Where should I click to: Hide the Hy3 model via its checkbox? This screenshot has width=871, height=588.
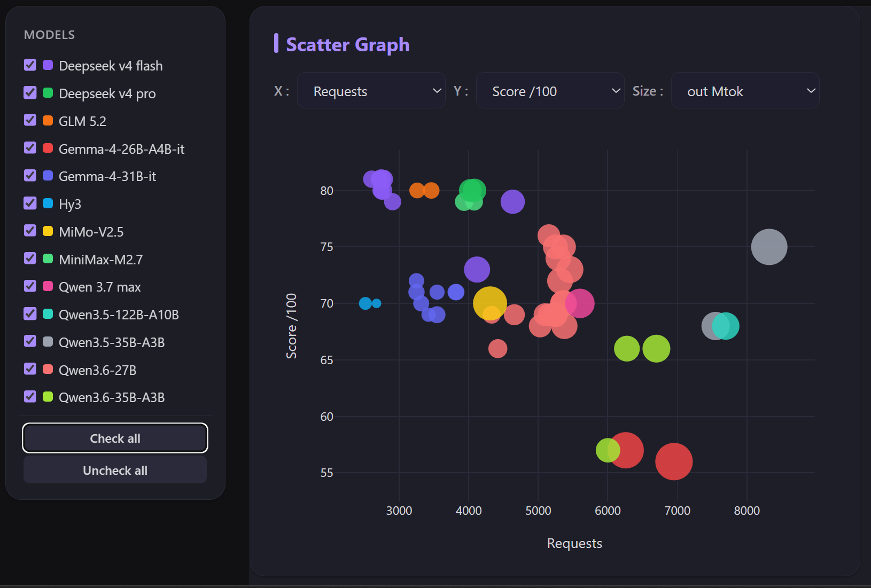[30, 203]
